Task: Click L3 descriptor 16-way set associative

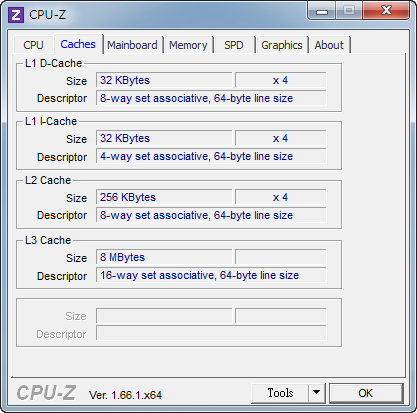Action: click(211, 275)
